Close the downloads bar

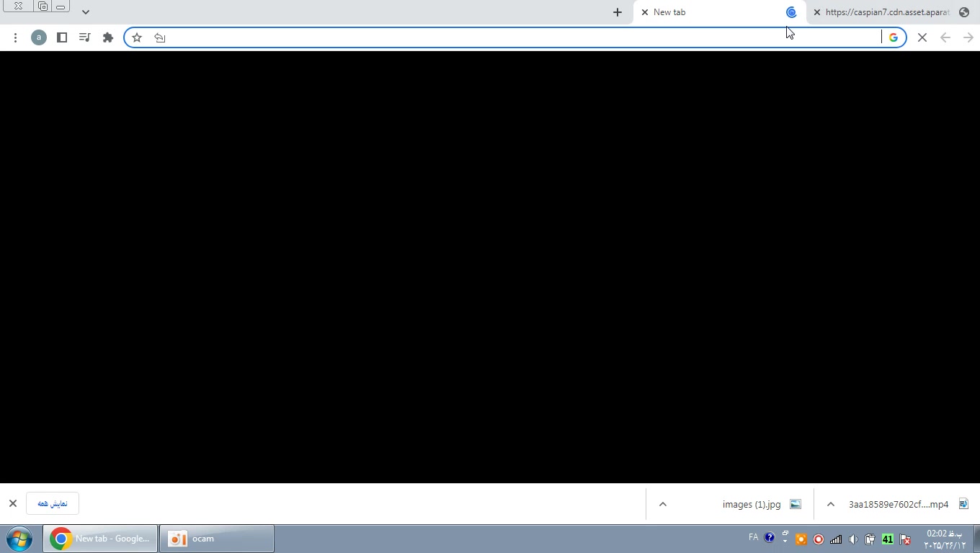click(x=13, y=503)
